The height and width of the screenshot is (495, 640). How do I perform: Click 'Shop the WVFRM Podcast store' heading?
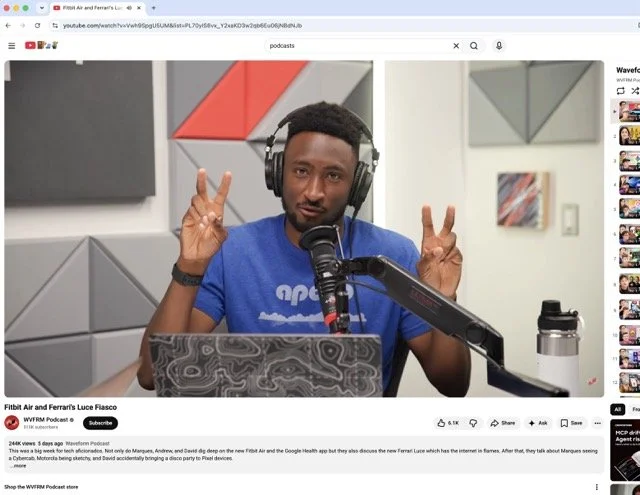coord(41,487)
